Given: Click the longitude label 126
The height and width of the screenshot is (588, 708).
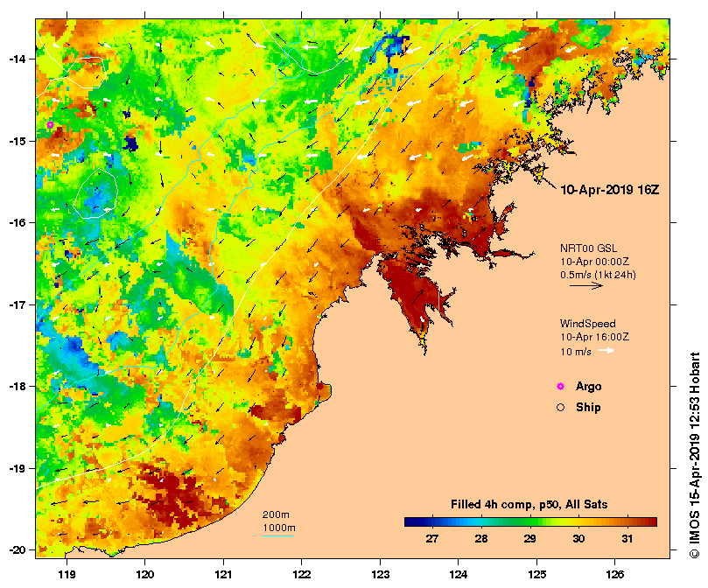Looking at the screenshot, I should click(615, 575).
